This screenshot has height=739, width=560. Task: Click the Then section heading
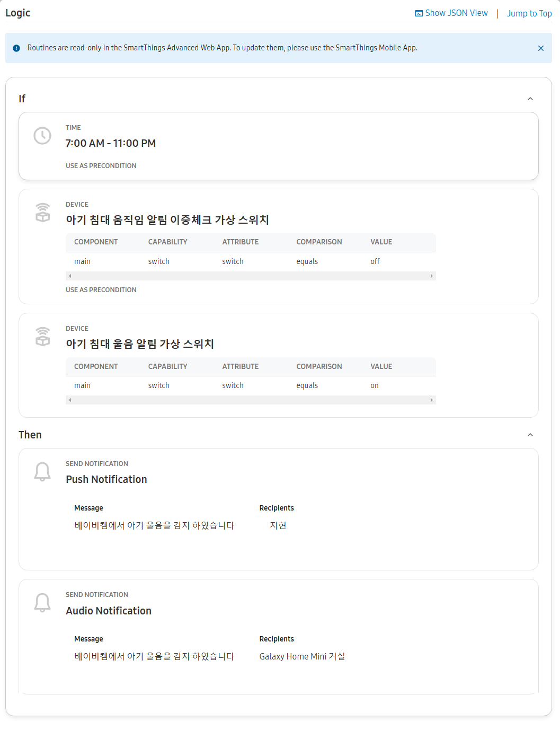point(30,435)
